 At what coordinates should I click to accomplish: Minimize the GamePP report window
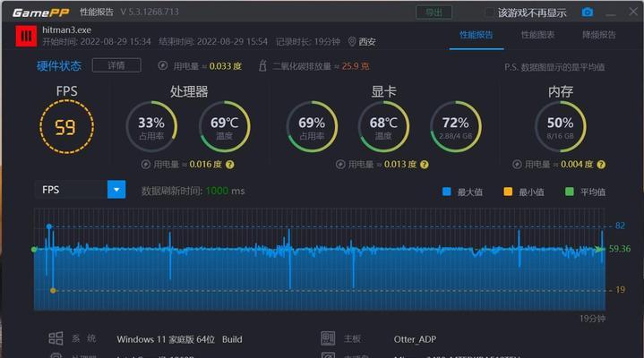click(x=611, y=13)
